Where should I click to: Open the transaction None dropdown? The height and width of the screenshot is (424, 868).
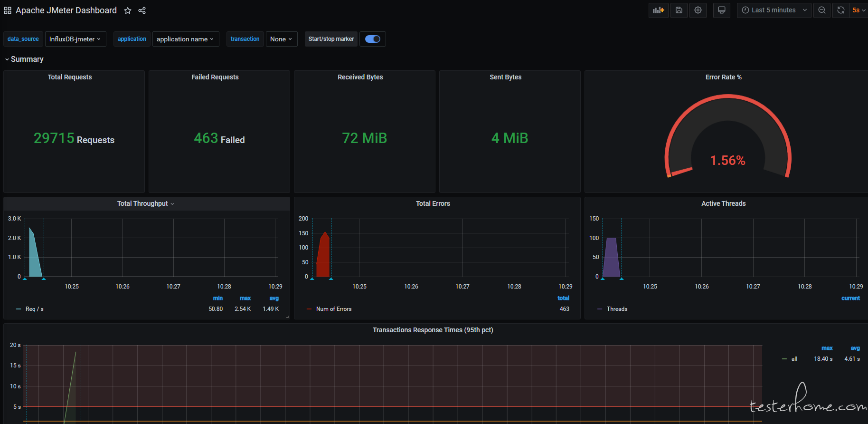point(282,39)
